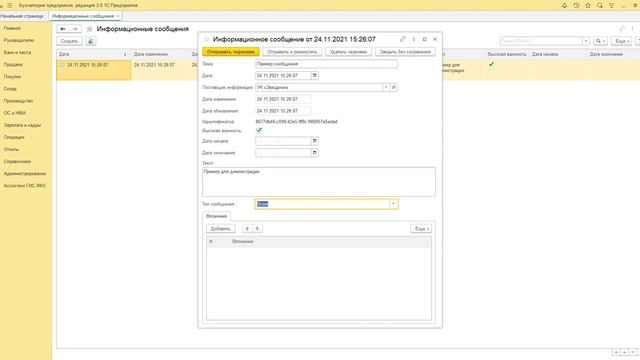
Task: Get link icon in dialog header
Action: 403,39
